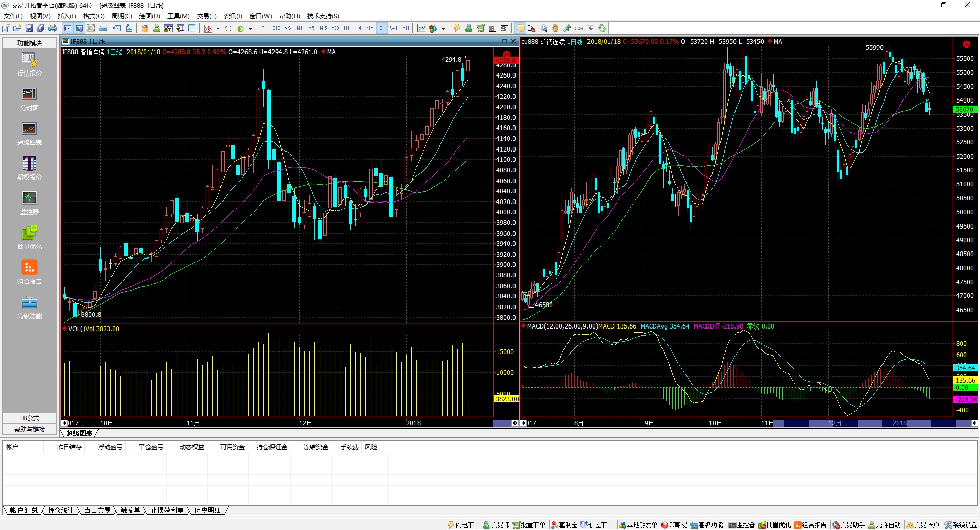Switch chart period to M15
980x530 pixels.
[323, 28]
